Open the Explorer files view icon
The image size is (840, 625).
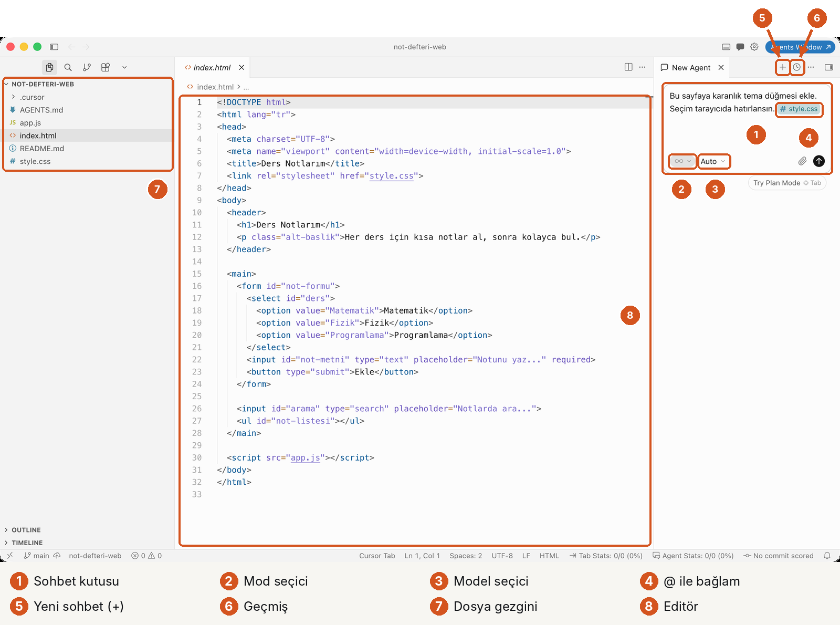point(49,67)
